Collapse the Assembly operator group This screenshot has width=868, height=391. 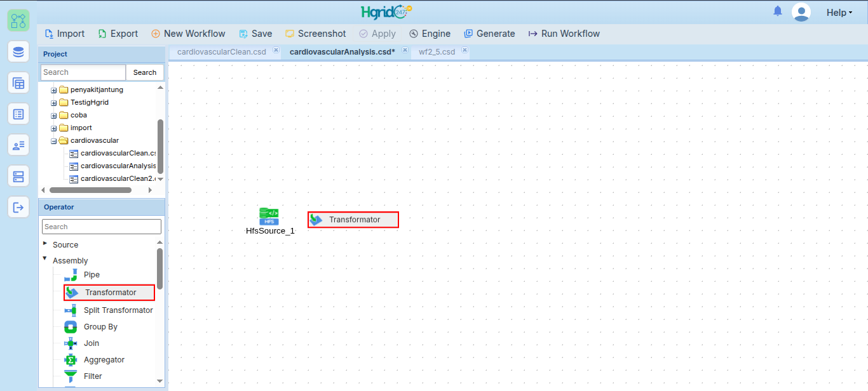click(x=45, y=259)
